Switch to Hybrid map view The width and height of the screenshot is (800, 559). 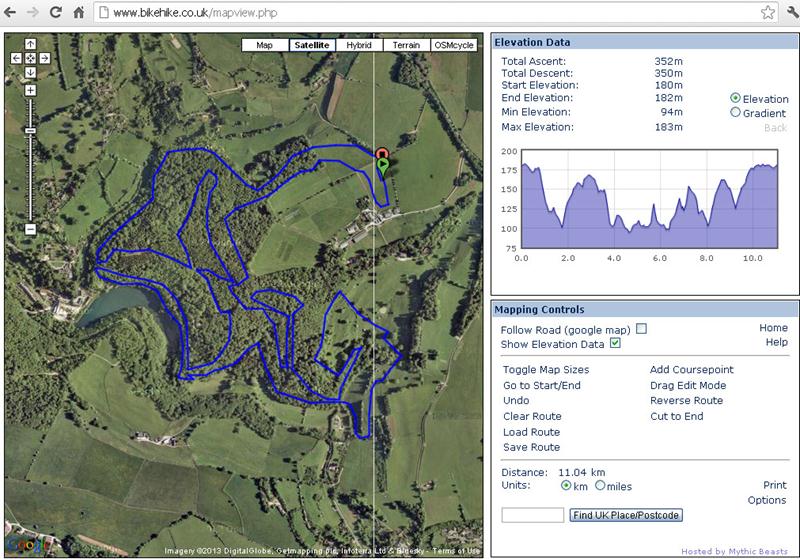point(358,45)
